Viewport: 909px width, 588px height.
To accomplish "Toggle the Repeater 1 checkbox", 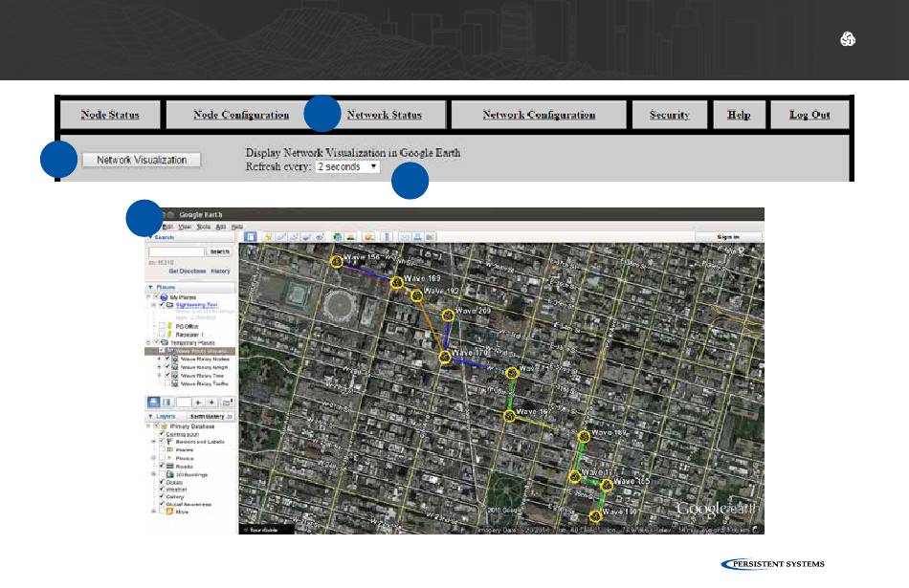I will (x=162, y=335).
